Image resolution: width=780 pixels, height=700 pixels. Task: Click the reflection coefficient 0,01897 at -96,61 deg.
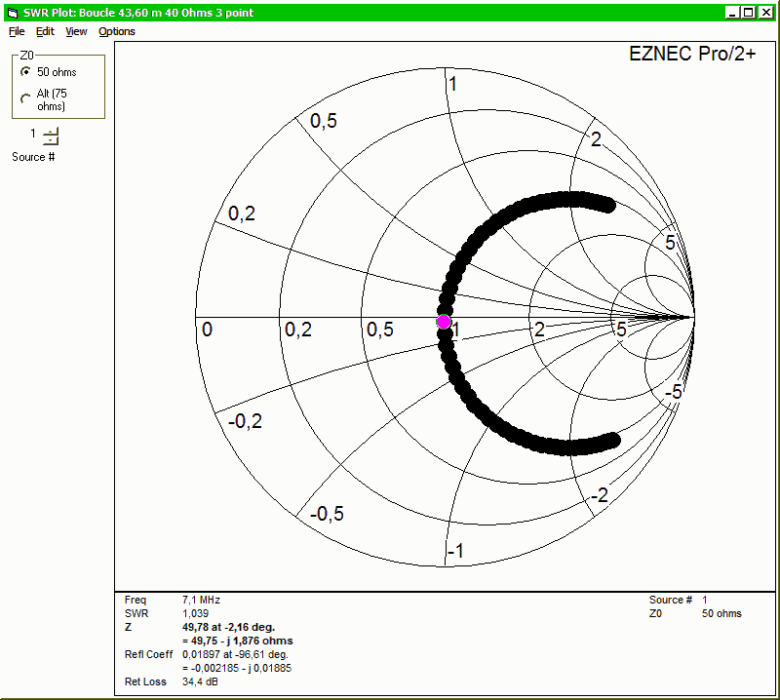tap(235, 654)
